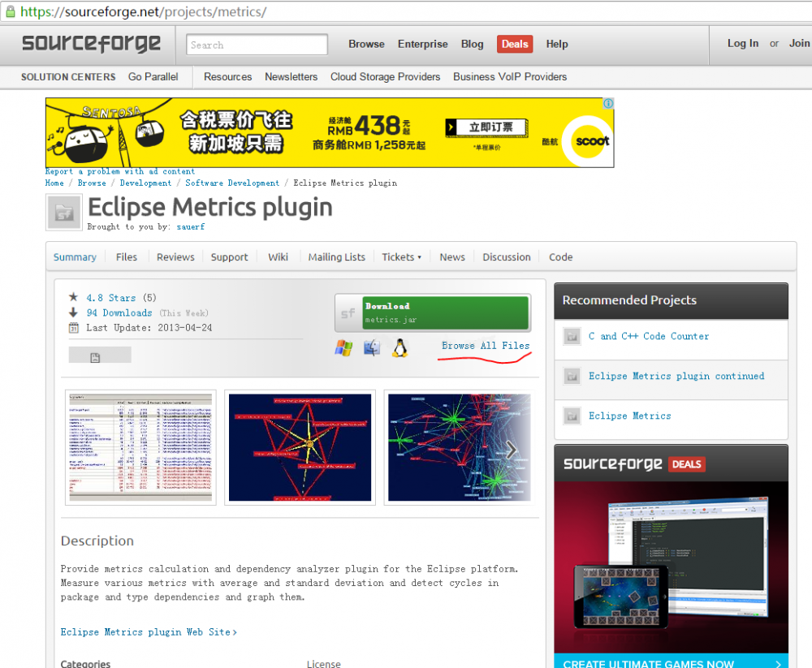Click the sf icon on Download button

(x=348, y=313)
